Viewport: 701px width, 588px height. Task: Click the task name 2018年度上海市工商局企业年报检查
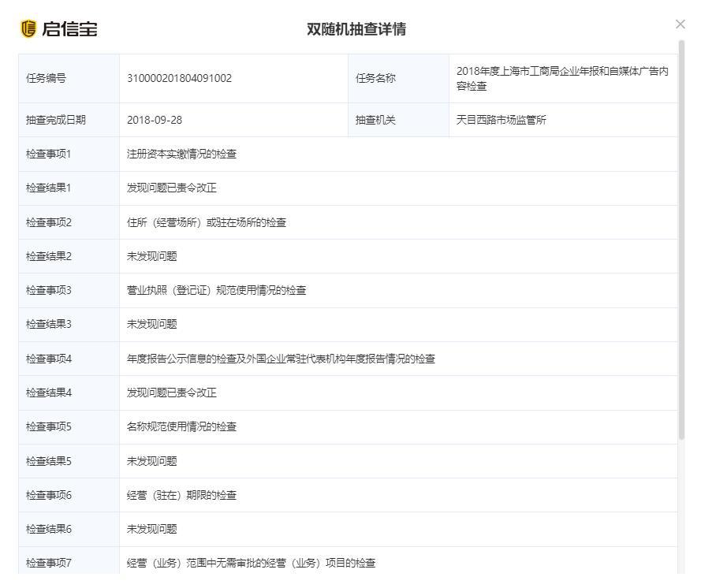point(563,76)
